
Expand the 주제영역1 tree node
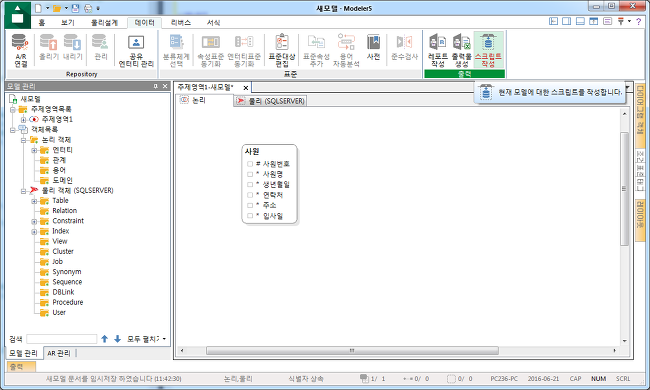(x=23, y=120)
